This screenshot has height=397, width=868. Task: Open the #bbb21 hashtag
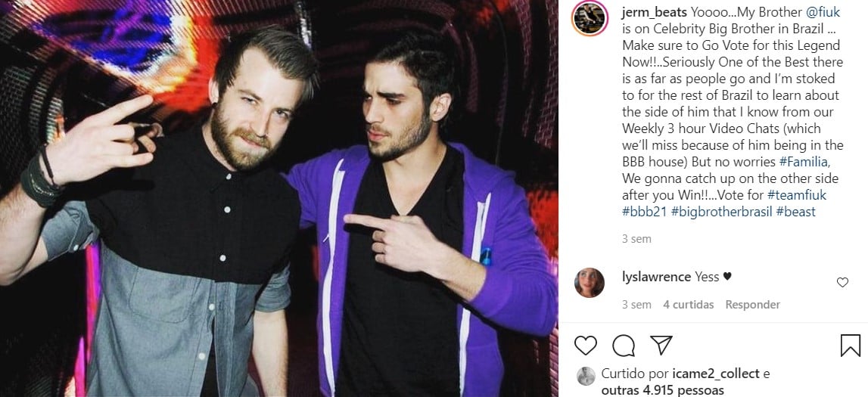point(644,212)
